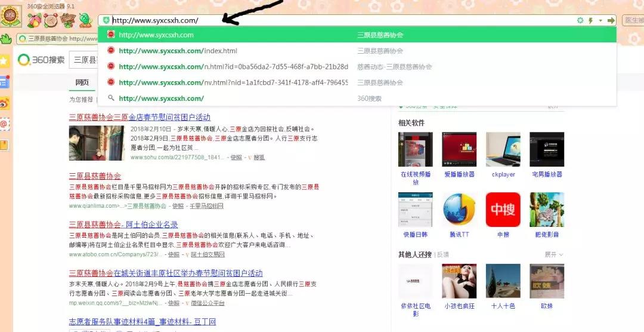The height and width of the screenshot is (332, 644).
Task: Open 爱播播放器 software thumbnail
Action: [x=459, y=149]
